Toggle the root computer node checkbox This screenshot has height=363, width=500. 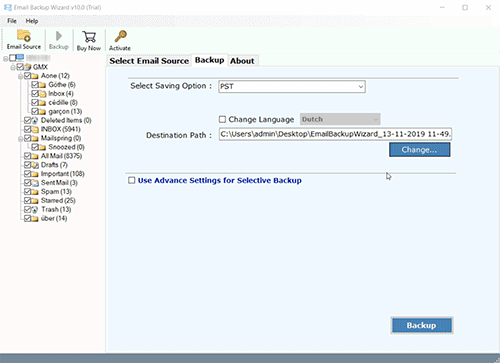12,58
